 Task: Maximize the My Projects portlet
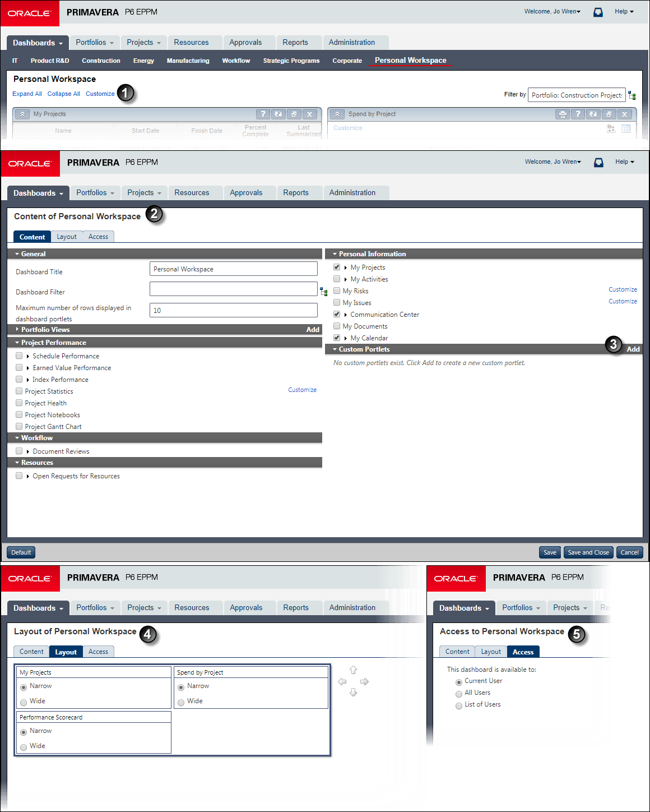tap(294, 114)
